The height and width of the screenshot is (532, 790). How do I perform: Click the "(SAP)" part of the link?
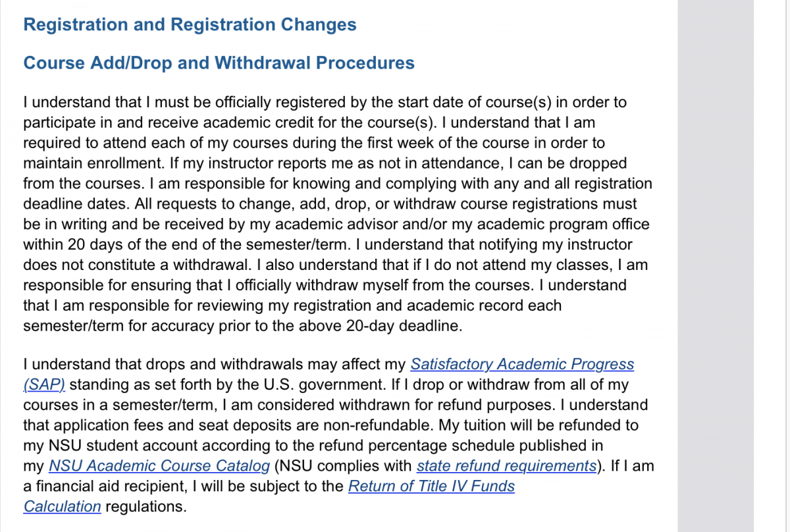point(44,385)
